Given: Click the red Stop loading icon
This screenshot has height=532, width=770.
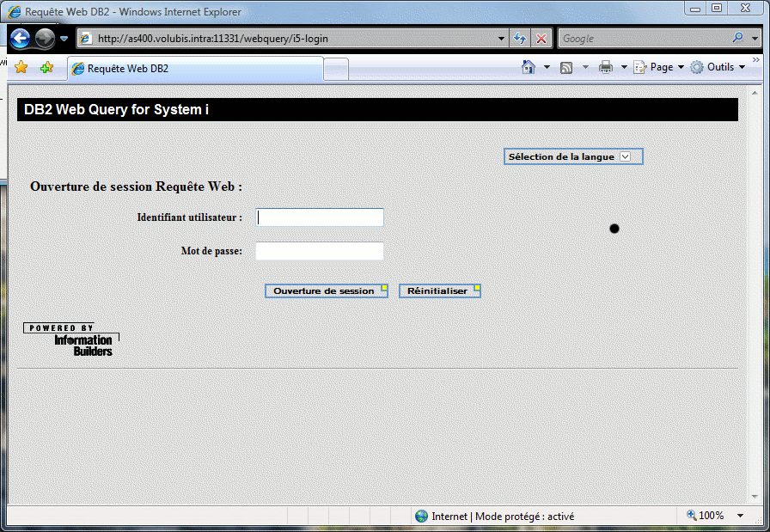Looking at the screenshot, I should [x=541, y=39].
